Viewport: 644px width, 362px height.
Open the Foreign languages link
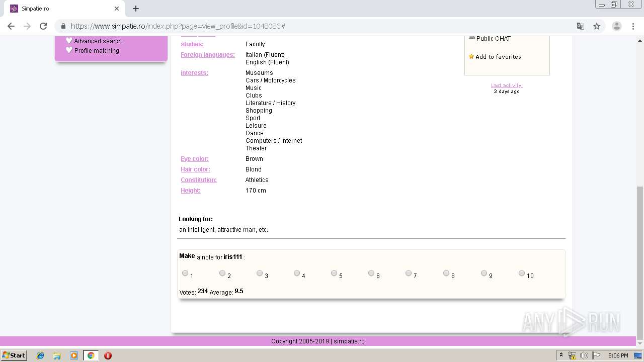pyautogui.click(x=208, y=55)
